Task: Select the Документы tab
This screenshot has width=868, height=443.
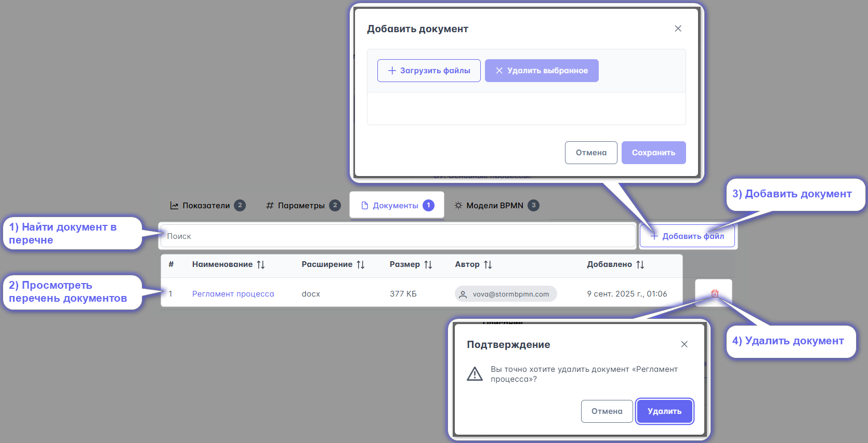Action: pyautogui.click(x=397, y=206)
